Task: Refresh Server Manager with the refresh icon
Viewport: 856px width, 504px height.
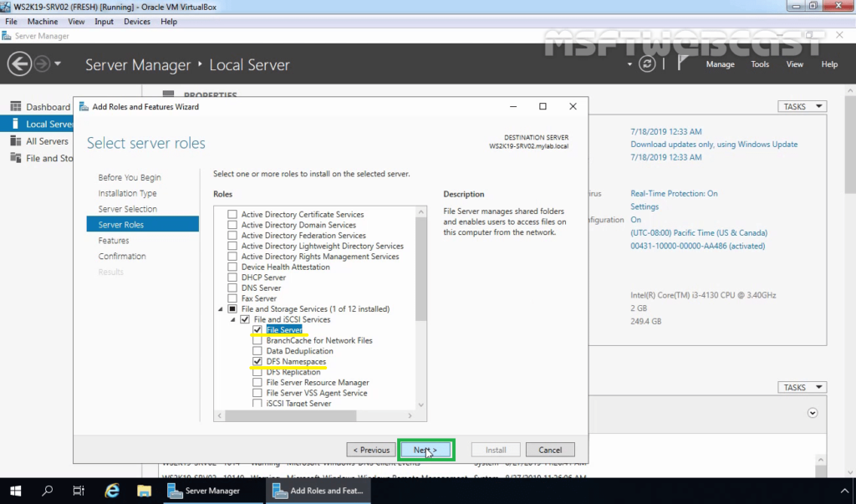Action: pos(647,64)
